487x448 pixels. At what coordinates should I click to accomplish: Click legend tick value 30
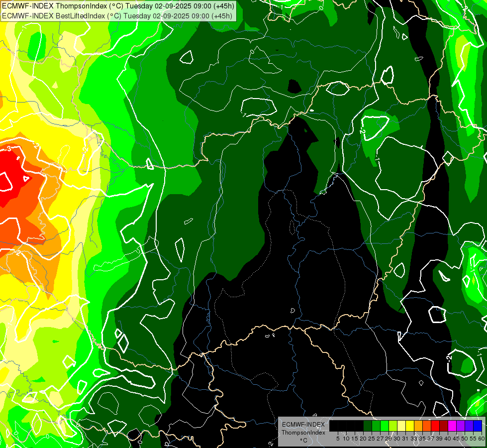pos(397,439)
